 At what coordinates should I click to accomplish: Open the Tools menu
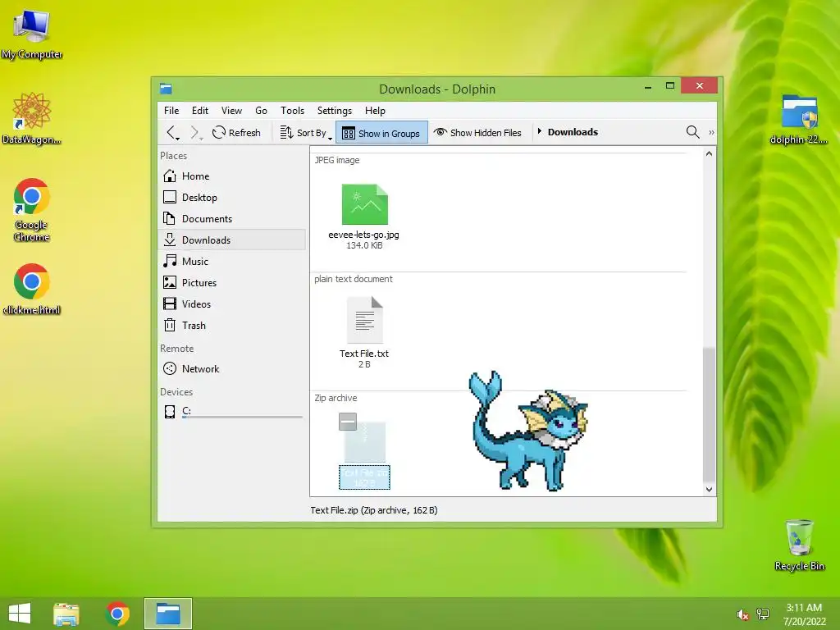pyautogui.click(x=292, y=111)
